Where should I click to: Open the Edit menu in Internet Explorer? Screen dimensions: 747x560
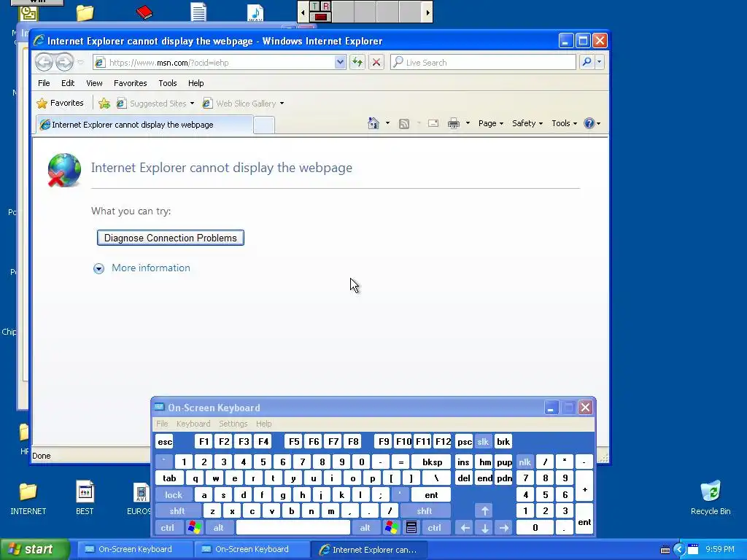coord(68,83)
